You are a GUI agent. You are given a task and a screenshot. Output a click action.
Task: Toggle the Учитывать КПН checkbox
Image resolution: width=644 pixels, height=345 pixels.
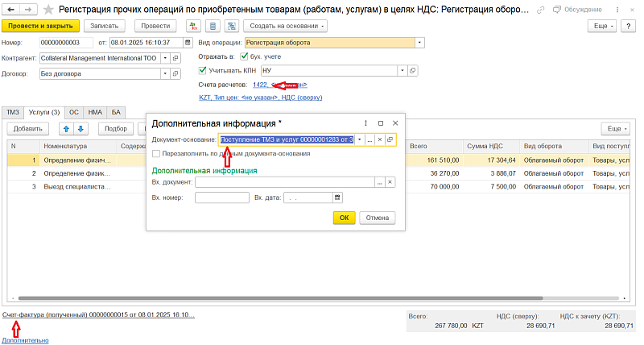pos(202,70)
